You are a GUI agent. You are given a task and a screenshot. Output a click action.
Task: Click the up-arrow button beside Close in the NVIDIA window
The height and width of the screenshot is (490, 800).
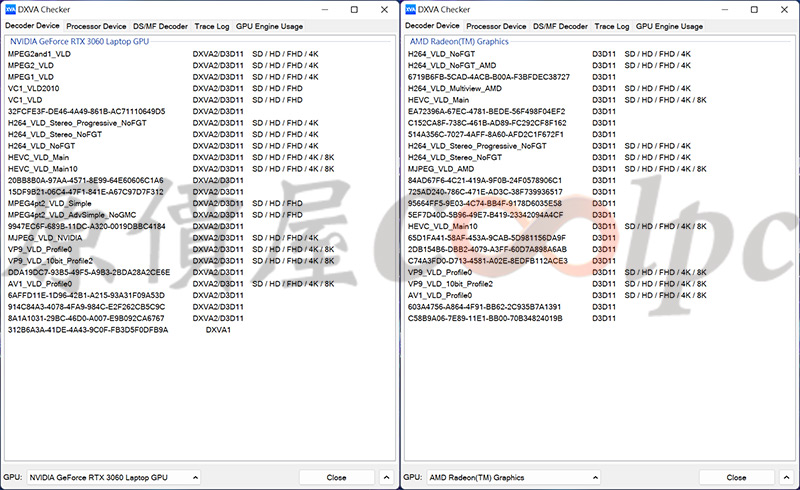click(386, 477)
